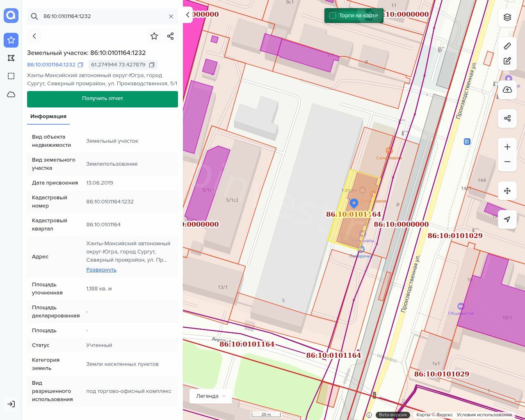Select the ruler measurement tool

[x=507, y=46]
